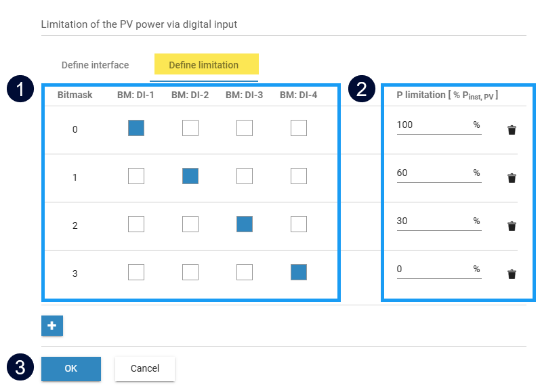
Task: Uncheck BM: DI-3 in bitmask 2 row
Action: (245, 224)
